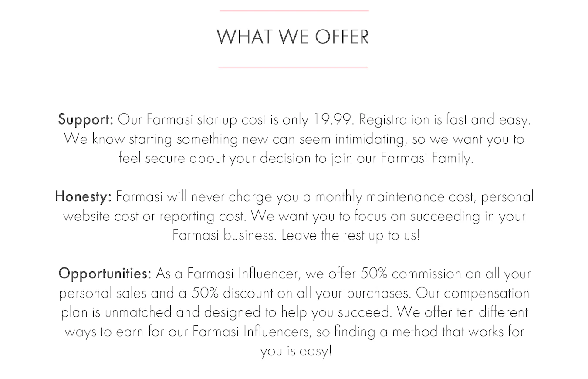The image size is (588, 379).
Task: Click the red line above the heading
Action: click(294, 11)
